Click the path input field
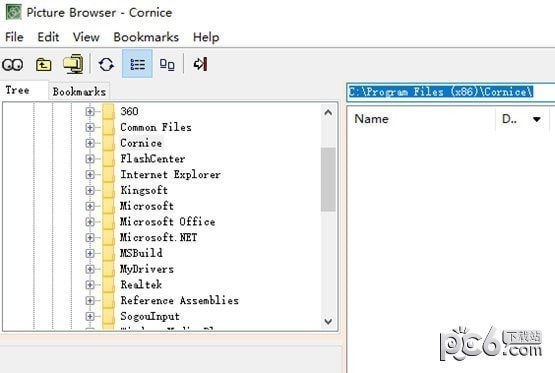Image resolution: width=555 pixels, height=373 pixels. 450,92
